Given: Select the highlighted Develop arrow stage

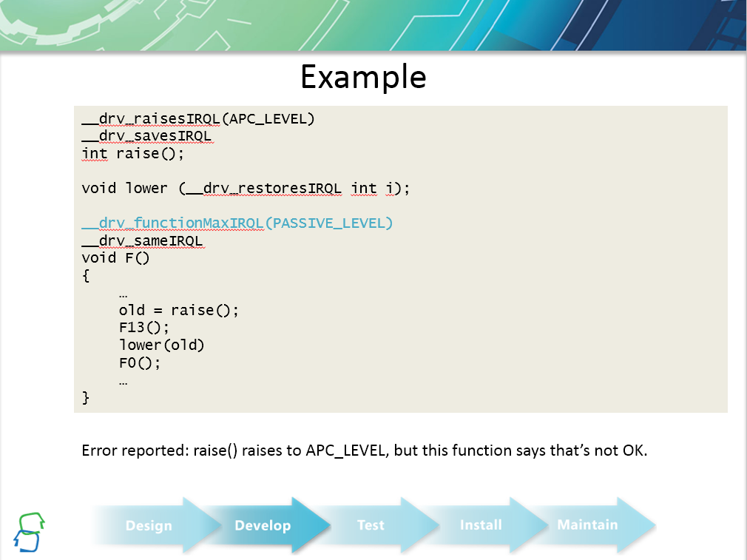Looking at the screenshot, I should (263, 526).
